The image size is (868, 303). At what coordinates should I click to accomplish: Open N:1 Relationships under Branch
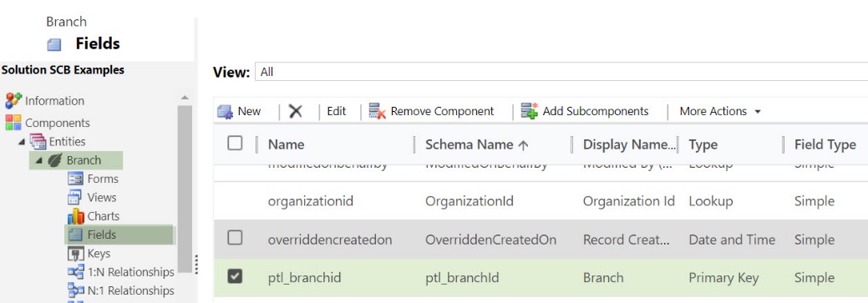pyautogui.click(x=130, y=290)
